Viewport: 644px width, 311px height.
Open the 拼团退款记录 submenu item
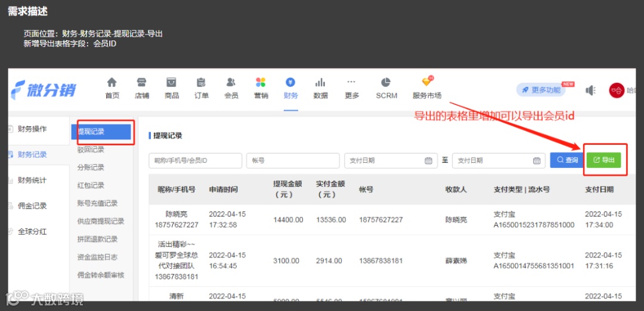click(x=97, y=239)
